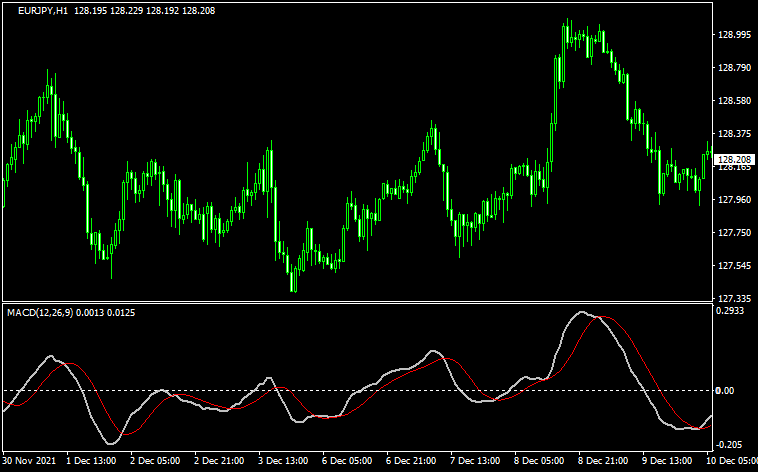The width and height of the screenshot is (758, 472).
Task: Click the 10 Dec 05:00 time label
Action: [732, 460]
